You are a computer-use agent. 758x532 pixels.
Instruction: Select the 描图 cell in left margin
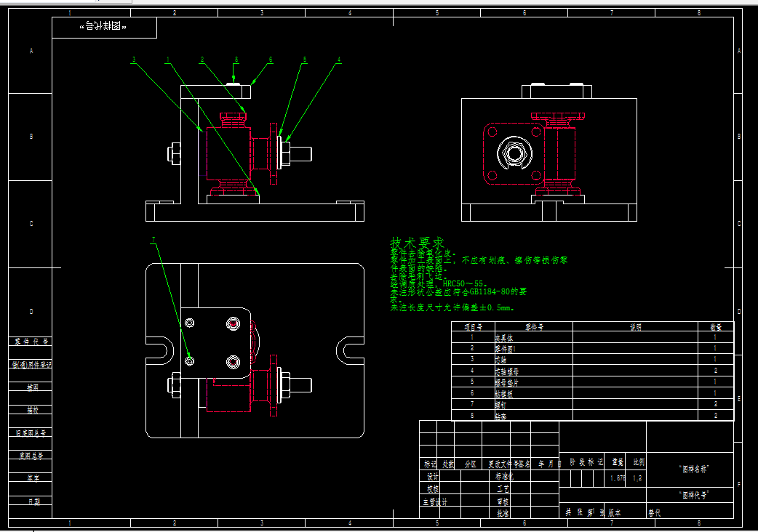tap(33, 387)
